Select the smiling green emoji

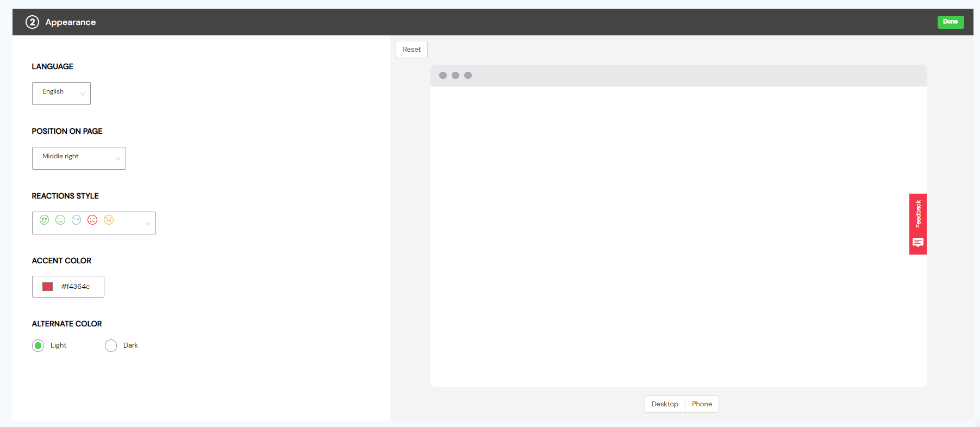point(60,220)
